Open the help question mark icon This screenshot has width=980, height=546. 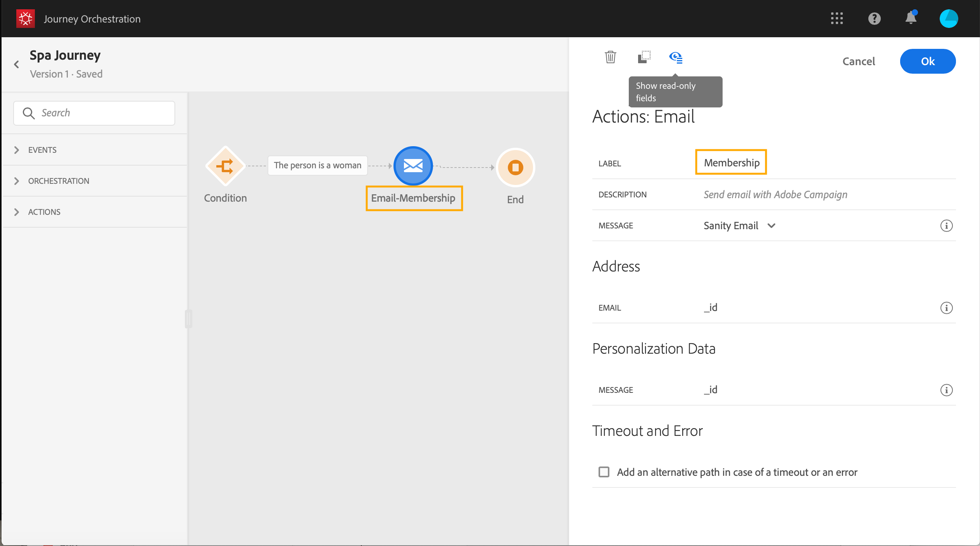[874, 18]
